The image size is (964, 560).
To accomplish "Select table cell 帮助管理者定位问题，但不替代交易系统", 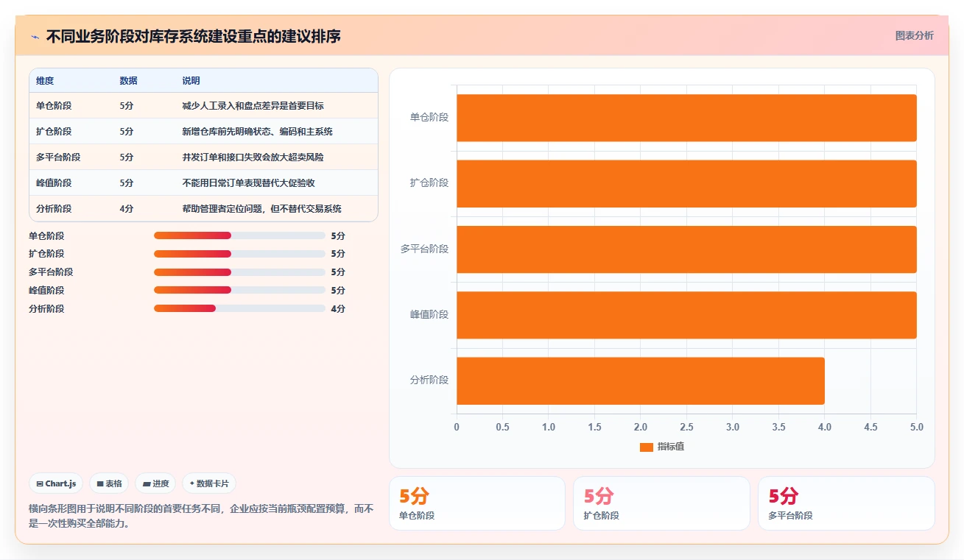I will [x=261, y=209].
